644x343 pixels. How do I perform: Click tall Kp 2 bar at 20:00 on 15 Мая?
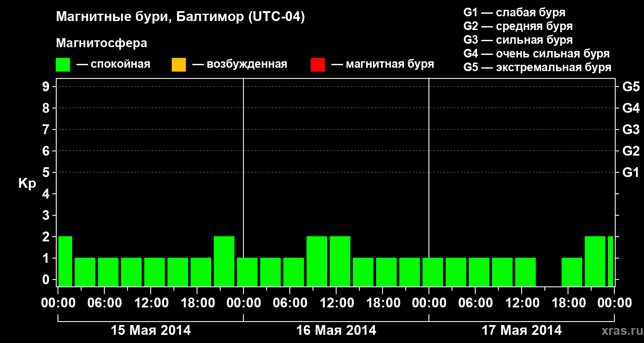click(224, 261)
